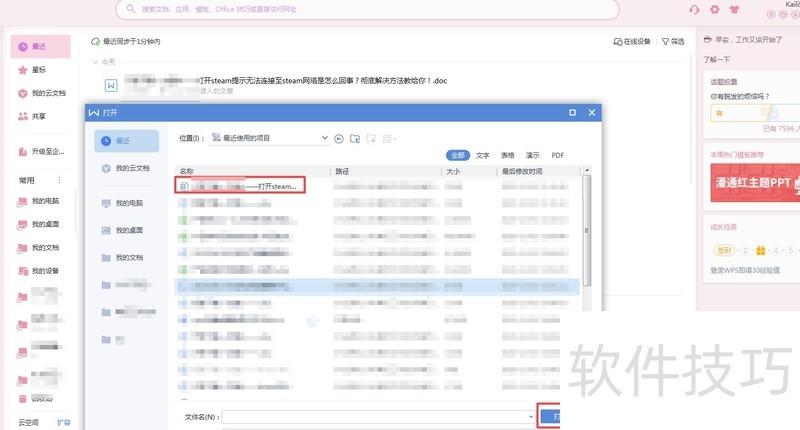
Task: Expand the 位置 location dropdown in Open dialog
Action: click(324, 138)
